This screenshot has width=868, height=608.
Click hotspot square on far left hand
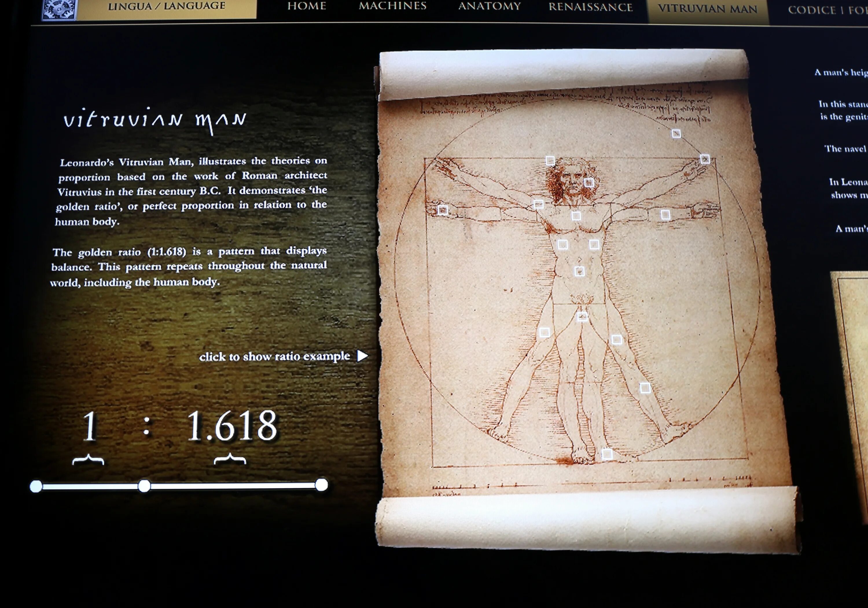tap(442, 210)
